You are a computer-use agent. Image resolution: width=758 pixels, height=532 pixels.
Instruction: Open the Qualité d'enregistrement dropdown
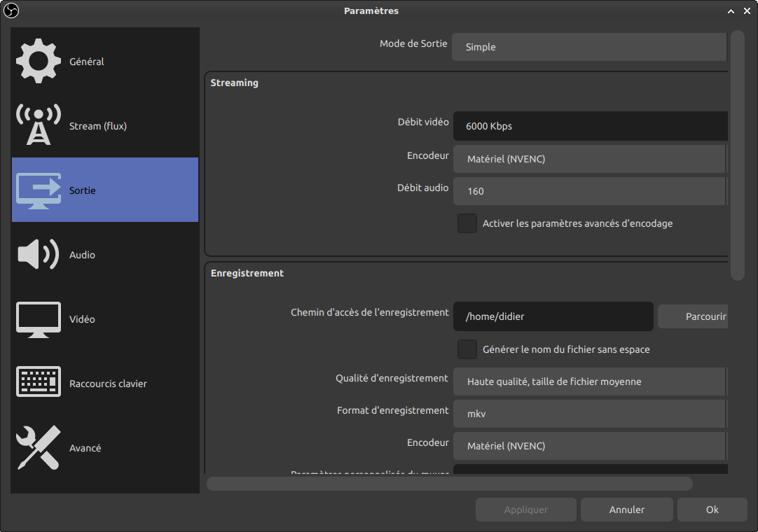(588, 381)
